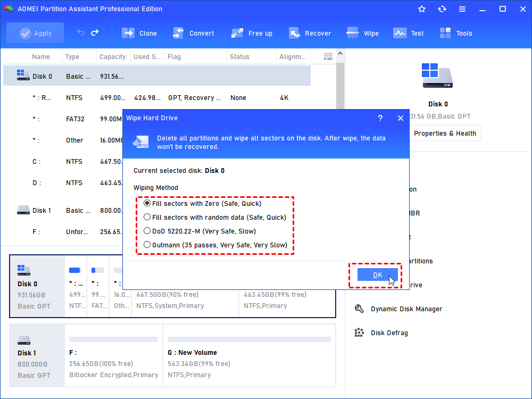Select the F: partition row in list
This screenshot has width=532, height=399.
[x=63, y=232]
